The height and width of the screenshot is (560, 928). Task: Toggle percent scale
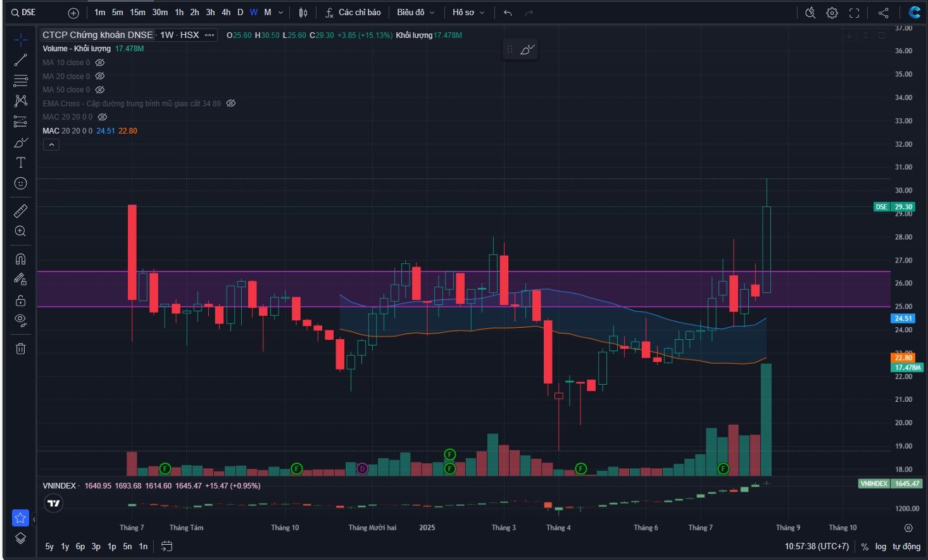[865, 547]
